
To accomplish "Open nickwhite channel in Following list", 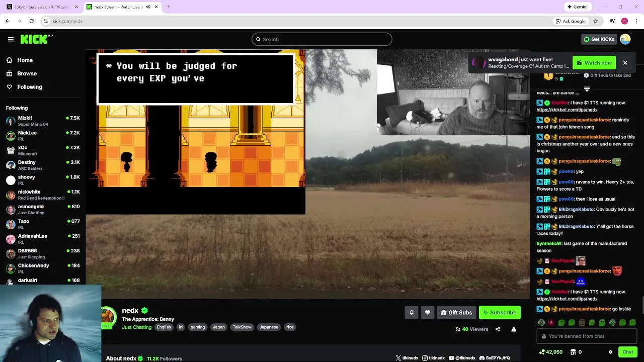I will (43, 195).
